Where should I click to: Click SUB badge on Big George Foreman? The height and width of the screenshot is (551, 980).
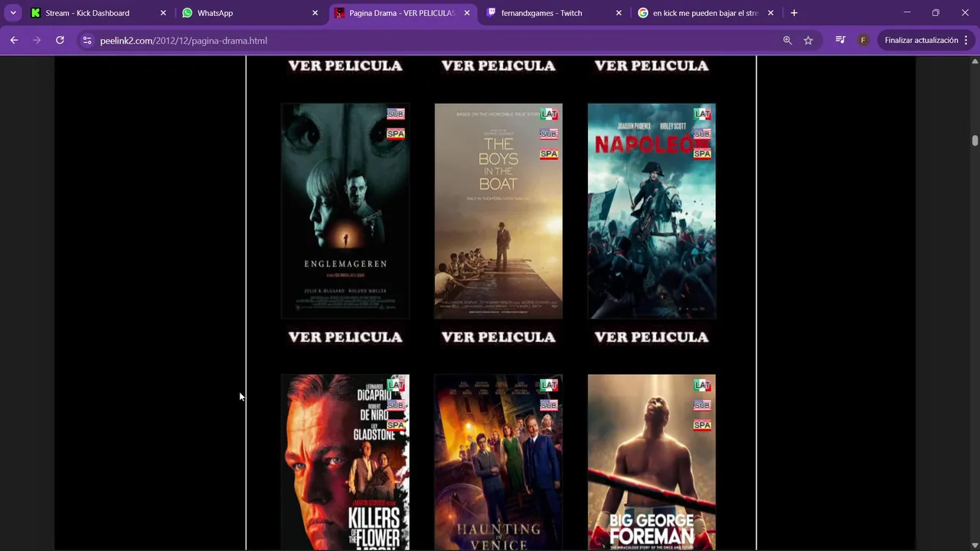tap(702, 405)
